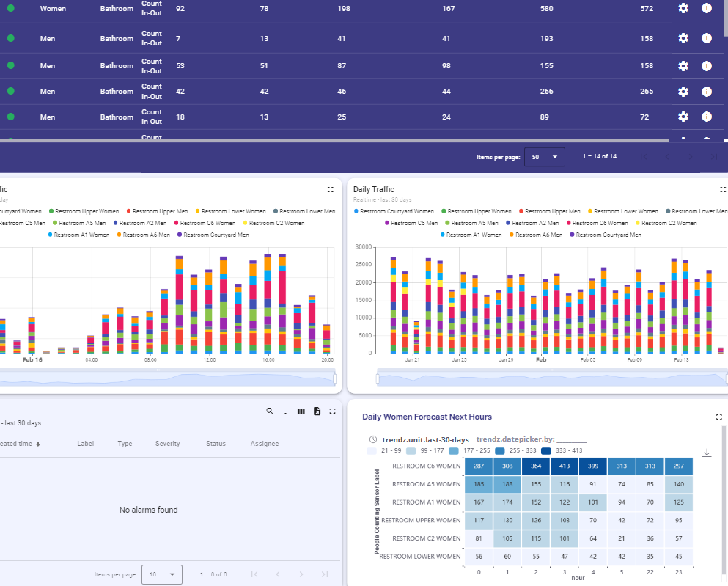Viewport: 728px width, 586px height.
Task: Click the Assignee column header
Action: click(x=265, y=444)
